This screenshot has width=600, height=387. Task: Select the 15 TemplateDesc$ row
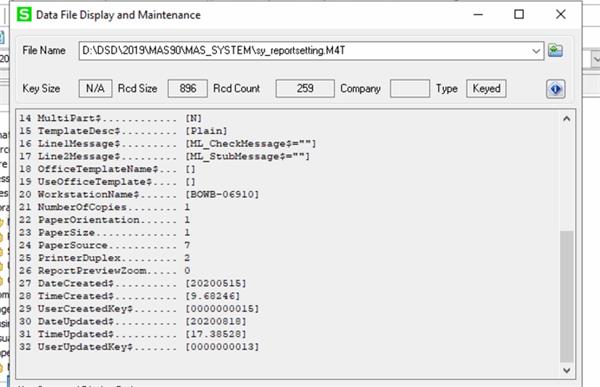pyautogui.click(x=123, y=131)
